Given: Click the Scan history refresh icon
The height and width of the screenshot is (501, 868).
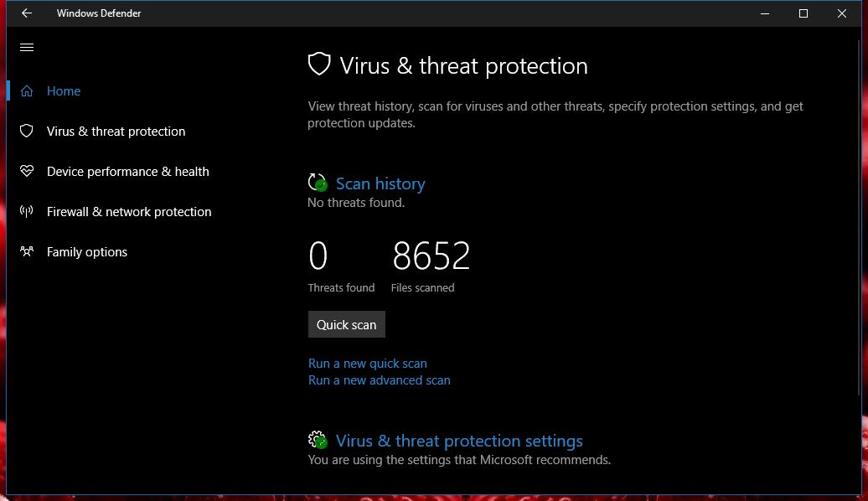Looking at the screenshot, I should click(318, 183).
